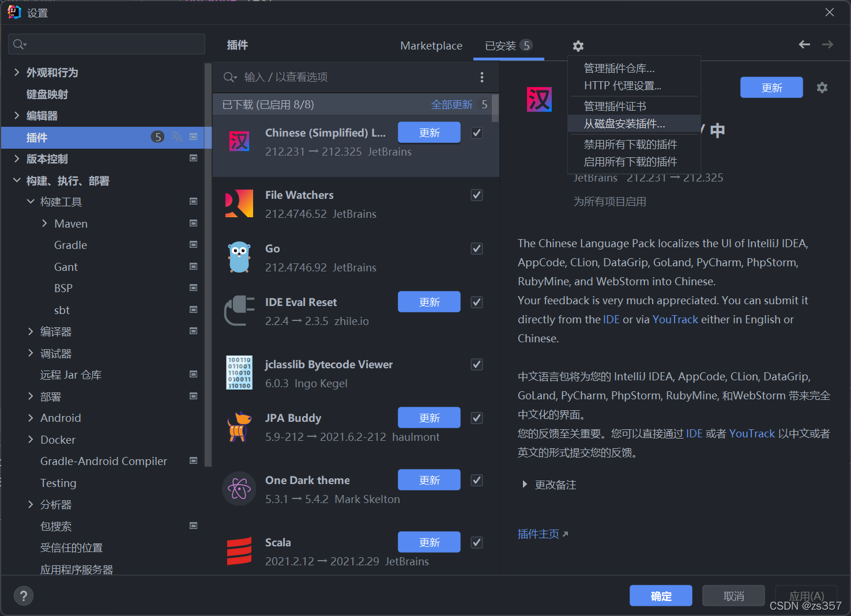Open the YouTrack link in English description
Image resolution: width=851 pixels, height=616 pixels.
[x=675, y=319]
